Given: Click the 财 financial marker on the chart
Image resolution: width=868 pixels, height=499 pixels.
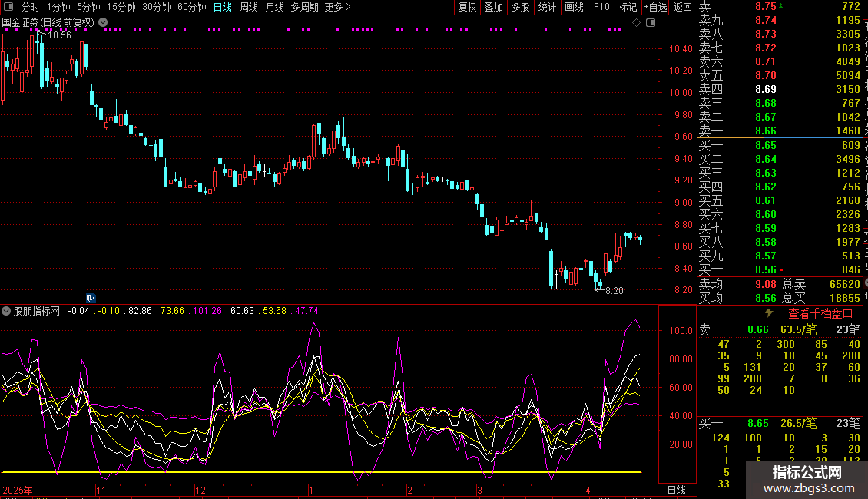Looking at the screenshot, I should 91,298.
